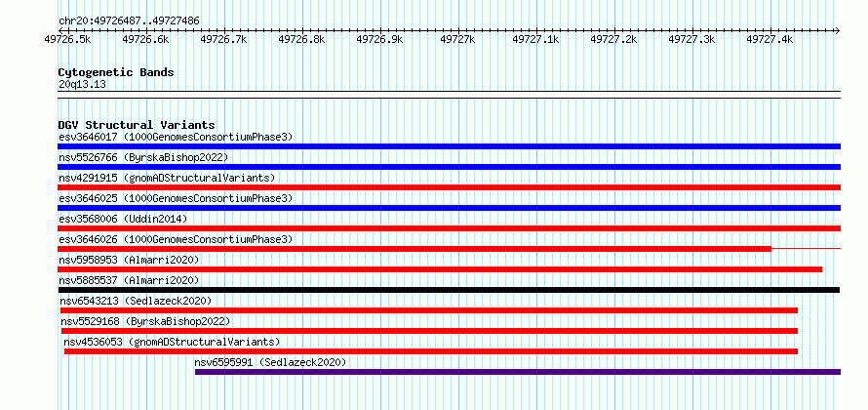Click the 49726.8k ruler tick label
Screen dimensions: 868x410
click(x=302, y=39)
